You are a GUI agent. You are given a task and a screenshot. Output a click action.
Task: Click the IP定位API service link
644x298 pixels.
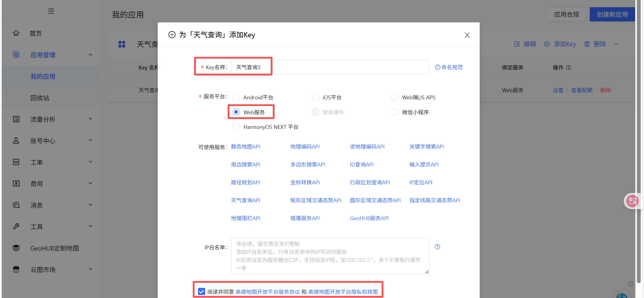[421, 182]
